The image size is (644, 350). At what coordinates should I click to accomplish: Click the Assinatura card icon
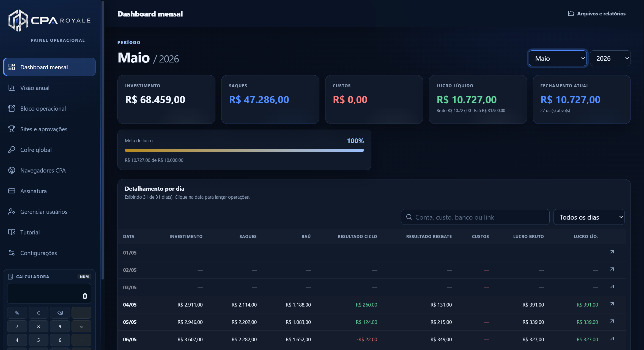pos(12,191)
